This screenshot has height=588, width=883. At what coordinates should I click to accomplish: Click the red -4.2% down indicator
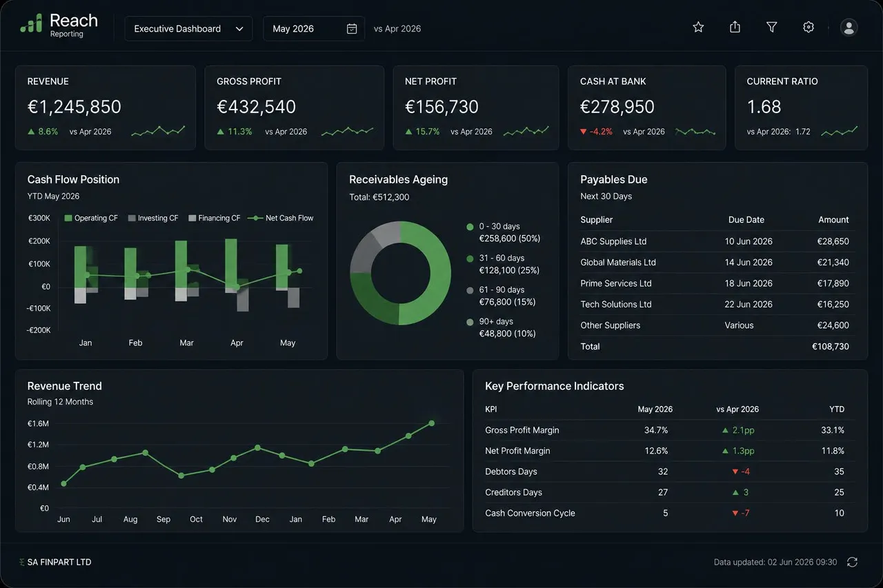596,132
